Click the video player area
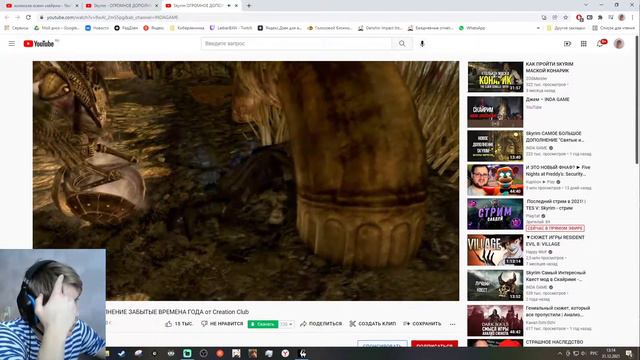640x360 pixels. click(246, 181)
